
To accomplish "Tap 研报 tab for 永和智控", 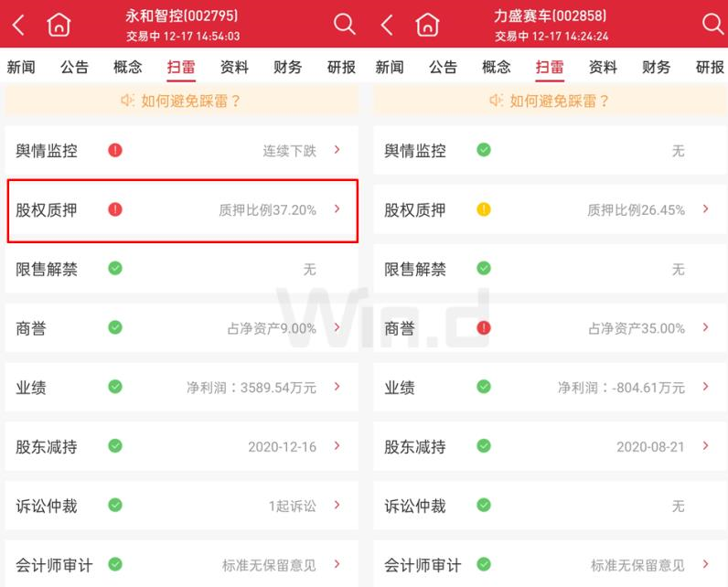I will [x=341, y=68].
